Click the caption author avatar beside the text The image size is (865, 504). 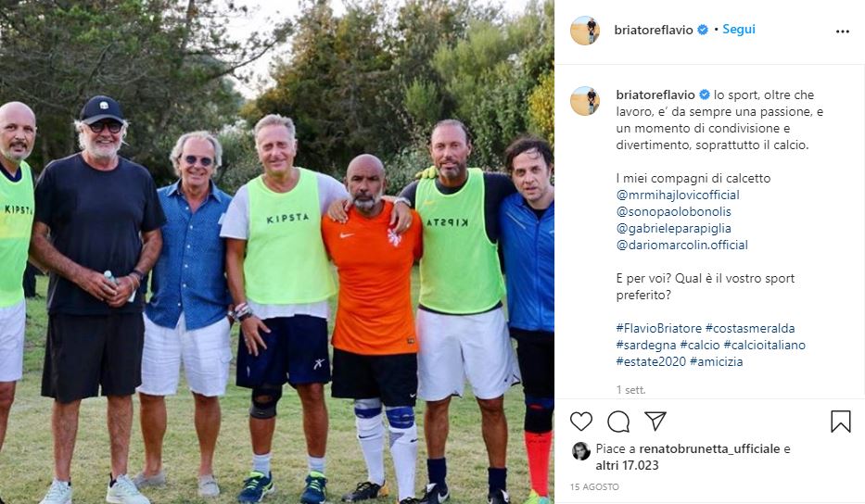tap(585, 101)
